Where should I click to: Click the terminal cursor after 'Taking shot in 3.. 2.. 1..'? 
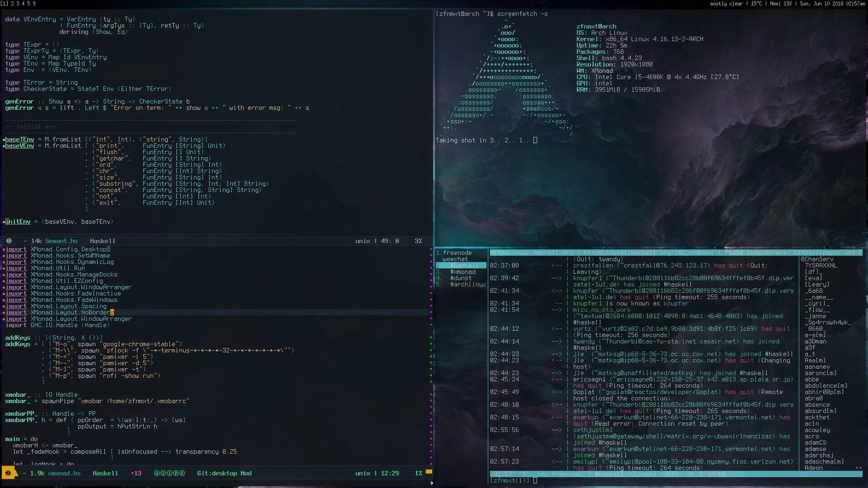(x=535, y=140)
